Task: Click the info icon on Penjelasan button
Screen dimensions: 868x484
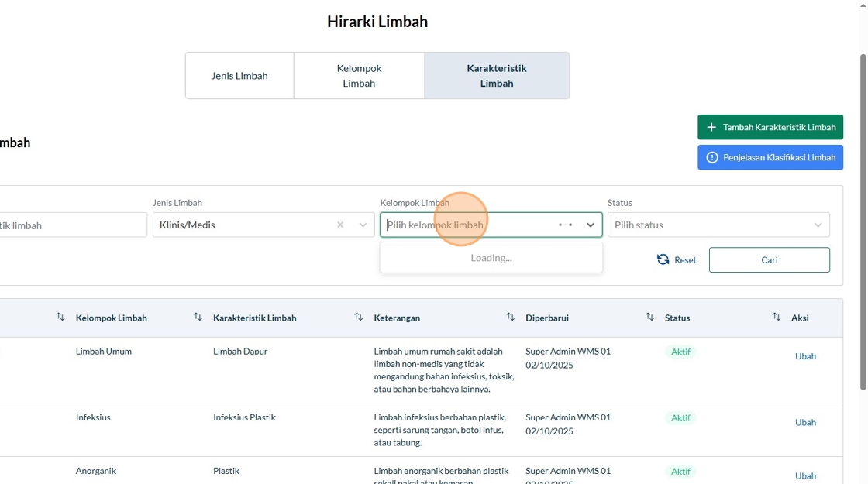Action: pyautogui.click(x=712, y=158)
